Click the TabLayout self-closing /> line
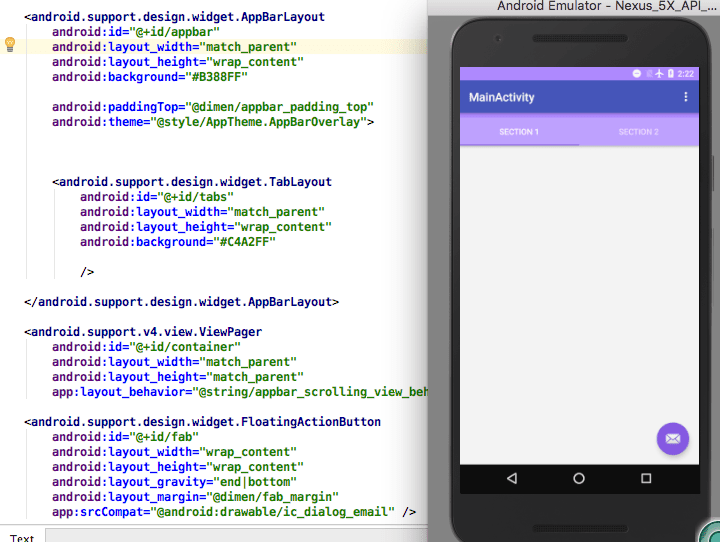Viewport: 720px width, 542px height. (87, 272)
